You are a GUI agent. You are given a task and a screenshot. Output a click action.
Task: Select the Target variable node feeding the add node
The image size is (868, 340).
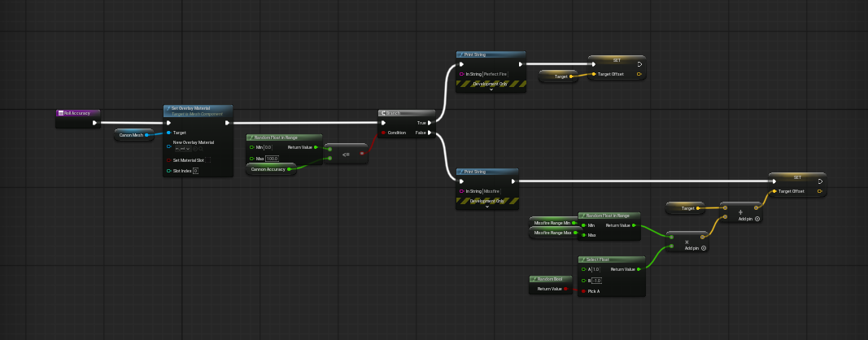click(685, 209)
